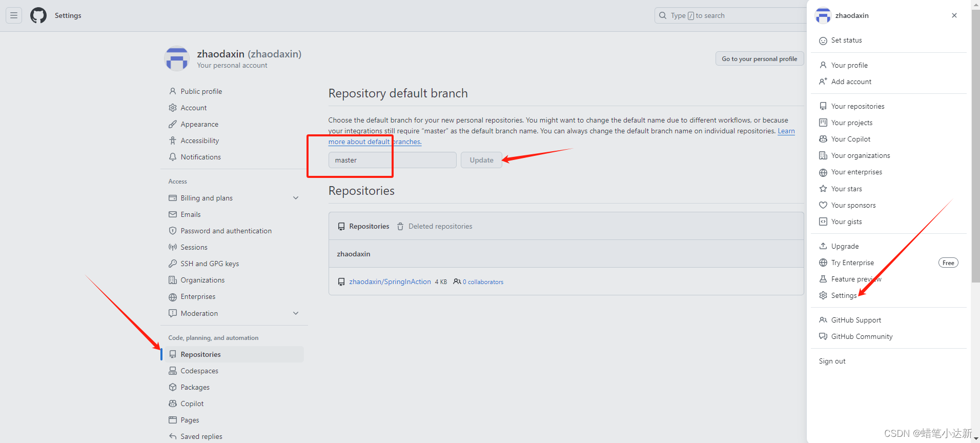The image size is (980, 443).
Task: Click the Notifications bell icon
Action: 173,157
